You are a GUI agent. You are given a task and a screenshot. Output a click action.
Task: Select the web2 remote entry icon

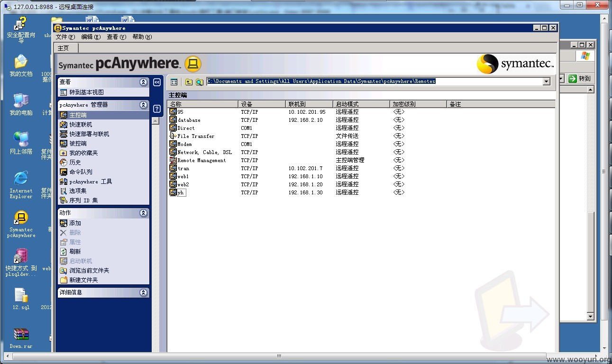click(x=173, y=184)
